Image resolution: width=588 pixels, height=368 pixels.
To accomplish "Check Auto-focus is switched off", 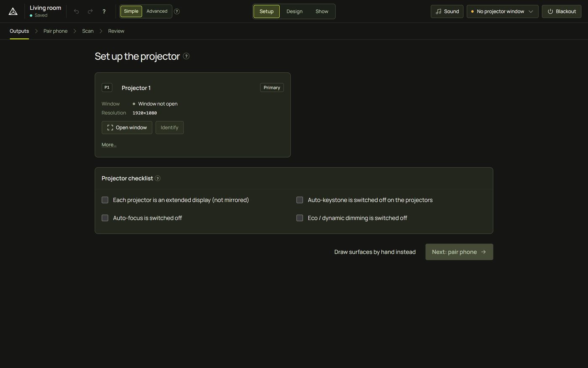I will coord(105,218).
